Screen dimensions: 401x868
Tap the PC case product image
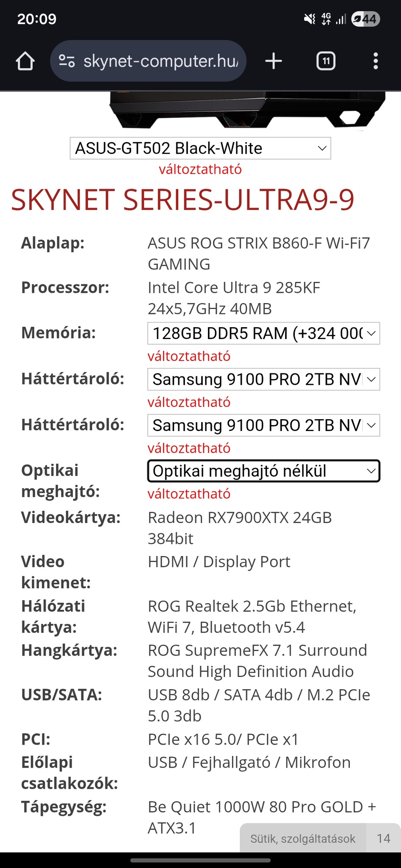tap(247, 110)
